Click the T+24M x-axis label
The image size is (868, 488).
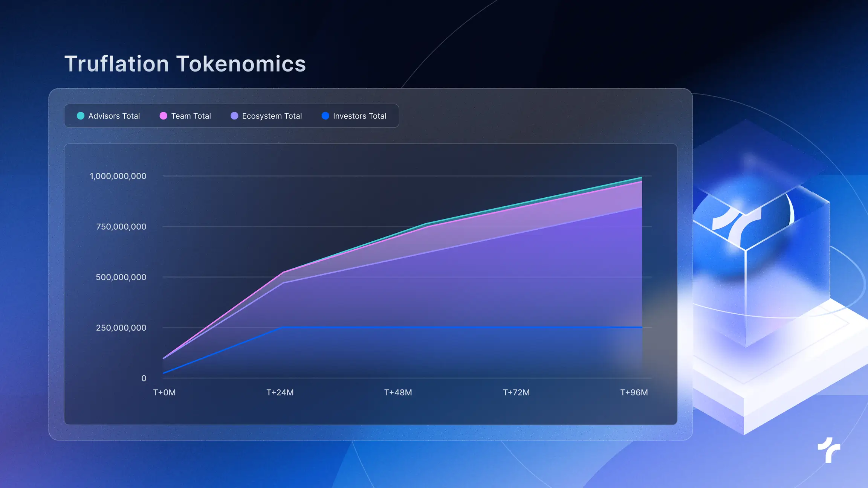point(280,392)
